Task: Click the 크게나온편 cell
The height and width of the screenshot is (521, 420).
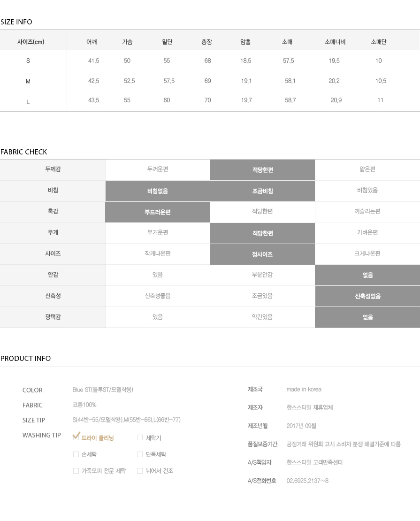Action: (367, 253)
